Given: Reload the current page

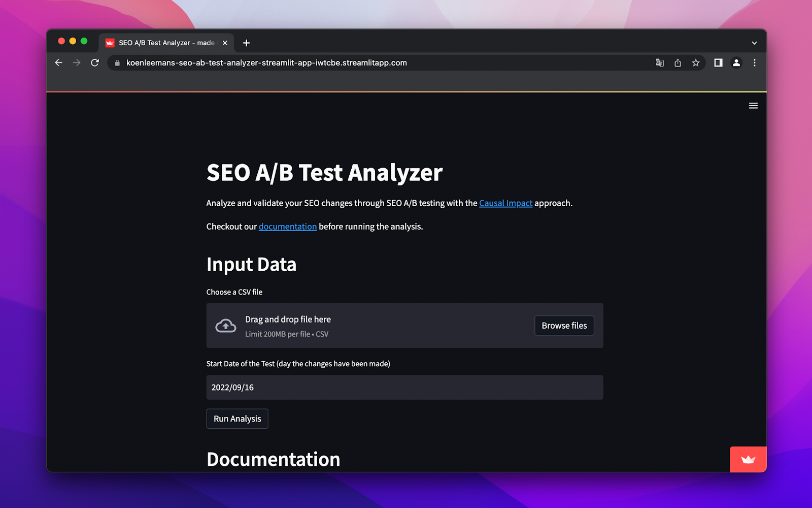Looking at the screenshot, I should 95,63.
